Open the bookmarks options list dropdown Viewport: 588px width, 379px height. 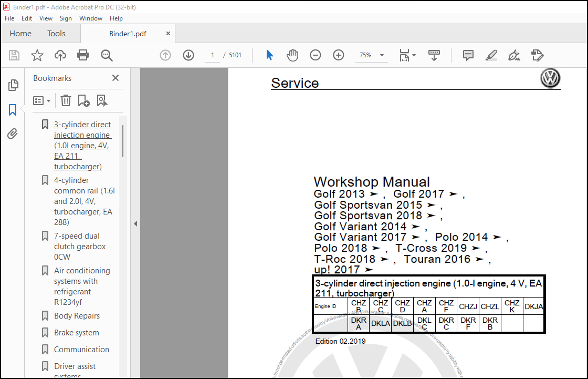coord(41,101)
